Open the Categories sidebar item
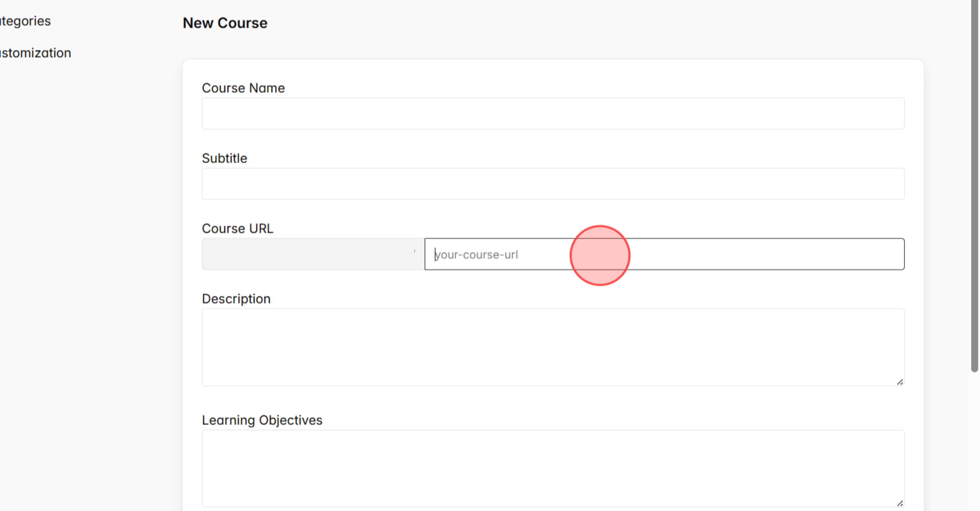Screen dimensions: 980x511 (x=25, y=21)
